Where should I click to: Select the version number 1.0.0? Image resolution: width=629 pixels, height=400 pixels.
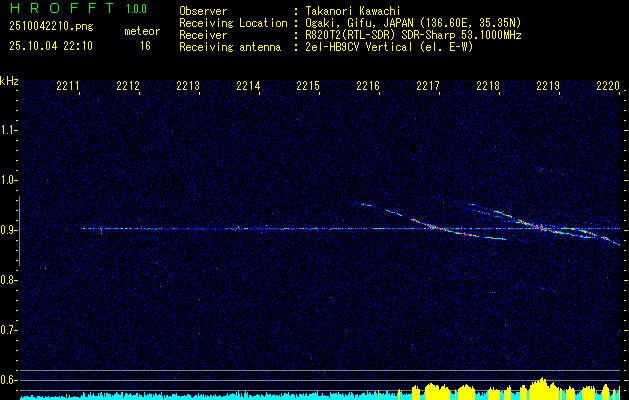tap(136, 8)
